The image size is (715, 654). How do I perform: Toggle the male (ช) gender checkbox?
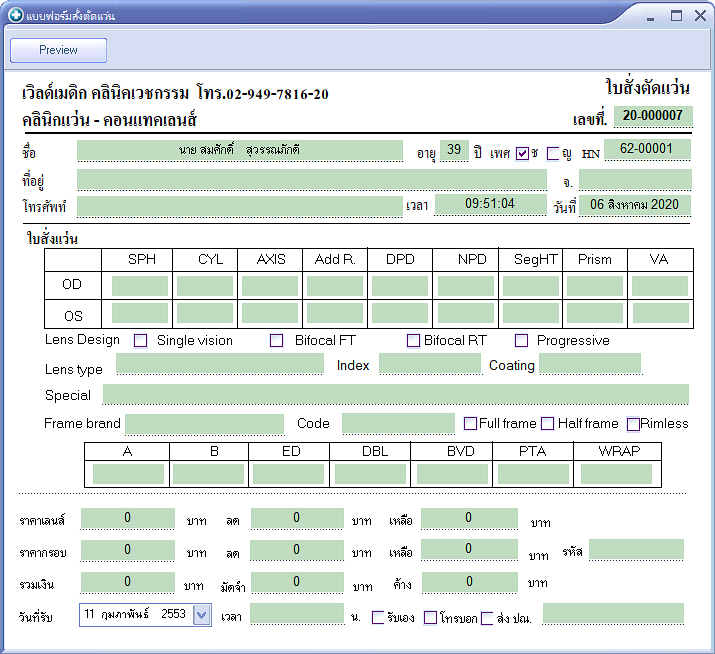pyautogui.click(x=522, y=154)
